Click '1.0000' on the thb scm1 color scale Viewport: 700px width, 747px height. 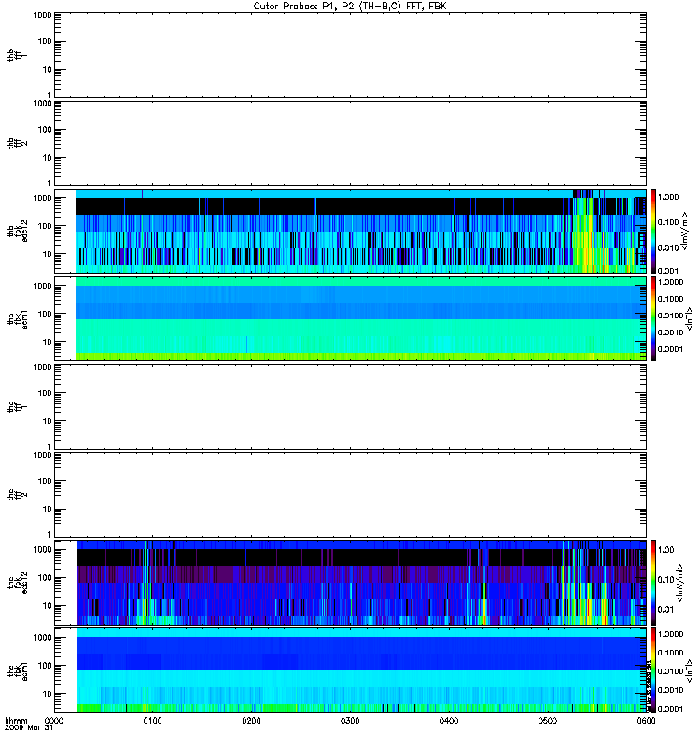[x=670, y=282]
